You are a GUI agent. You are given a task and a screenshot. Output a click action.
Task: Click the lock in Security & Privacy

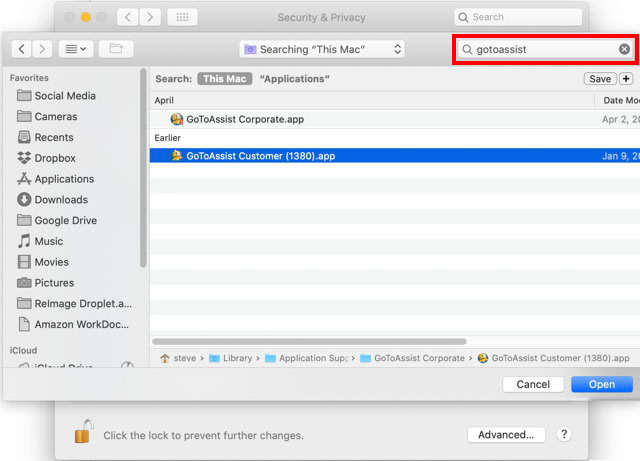click(83, 432)
